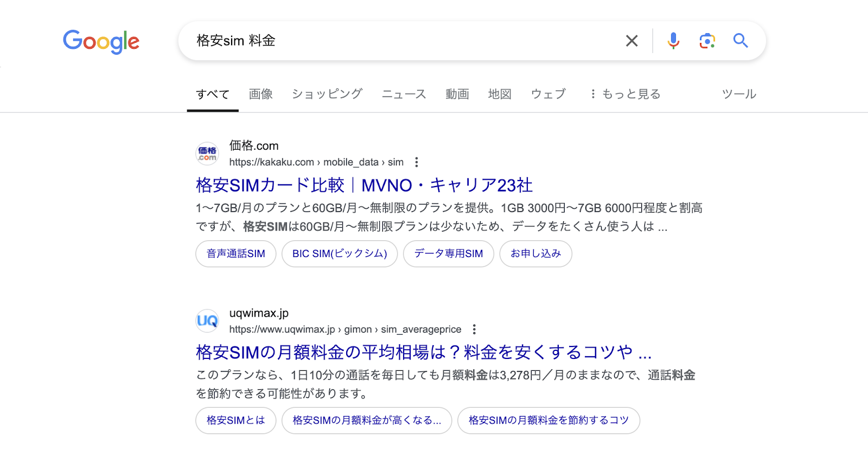
Task: Click the uqwimax.jp result snippet text
Action: pyautogui.click(x=445, y=384)
